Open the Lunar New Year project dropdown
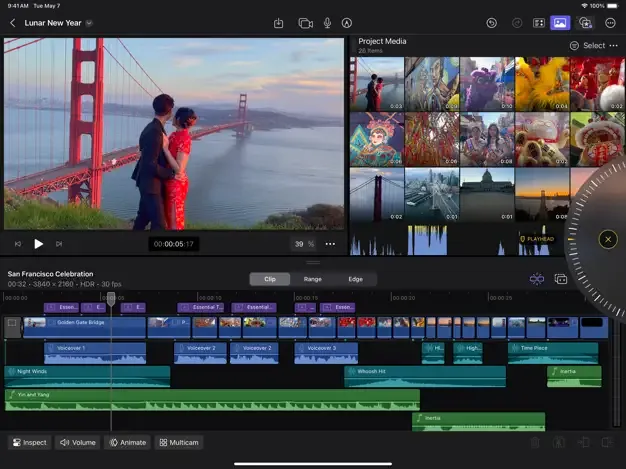Image resolution: width=626 pixels, height=469 pixels. tap(89, 23)
